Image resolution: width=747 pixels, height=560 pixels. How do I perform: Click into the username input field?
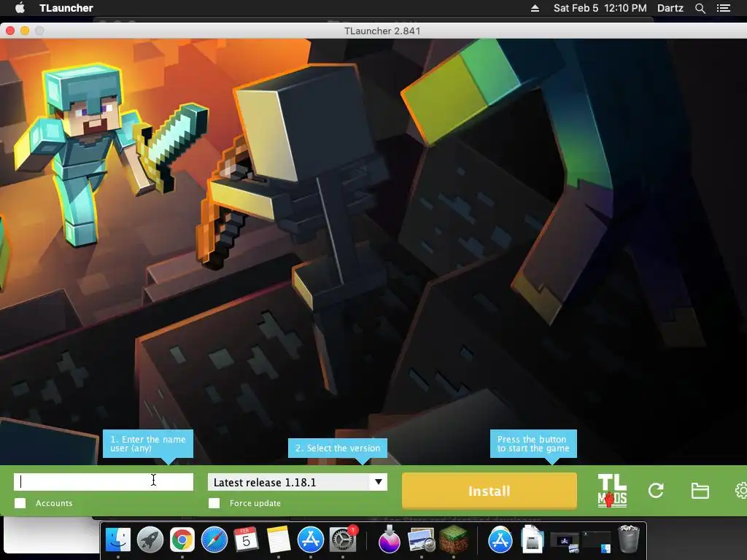pos(104,482)
